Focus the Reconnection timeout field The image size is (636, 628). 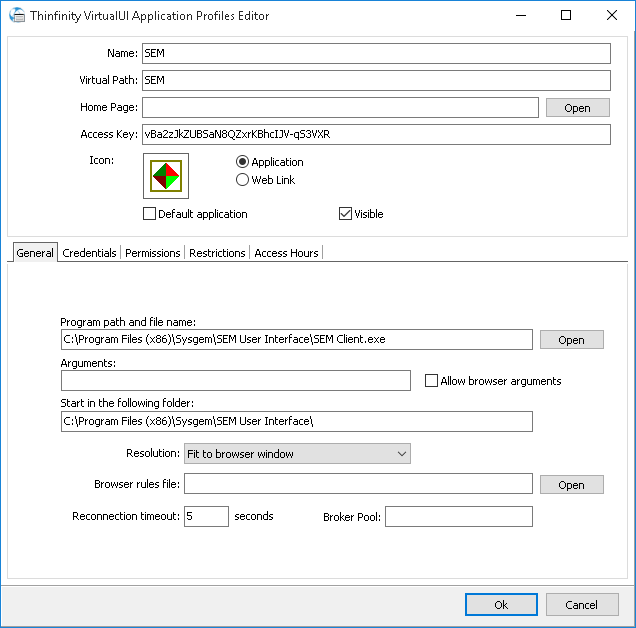pos(206,517)
